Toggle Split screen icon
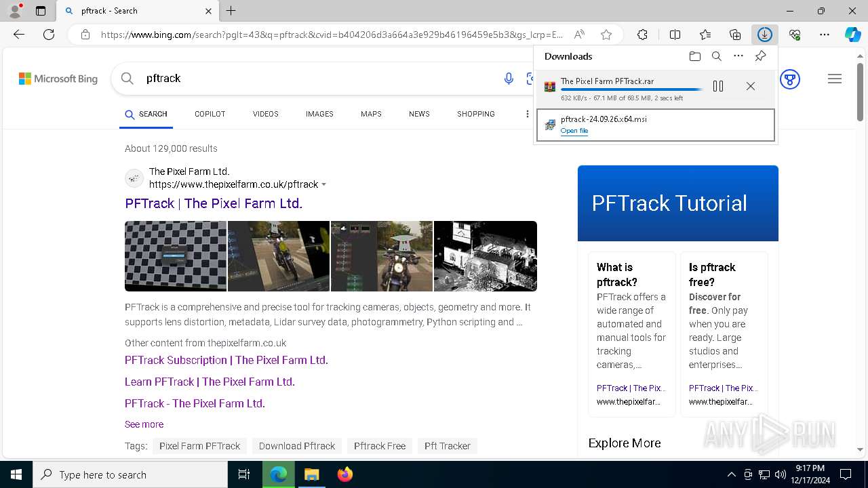 point(675,35)
